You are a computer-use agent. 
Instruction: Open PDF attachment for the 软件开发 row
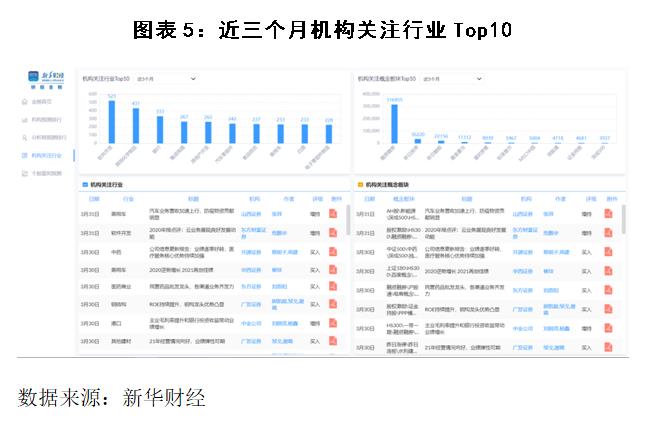click(333, 232)
